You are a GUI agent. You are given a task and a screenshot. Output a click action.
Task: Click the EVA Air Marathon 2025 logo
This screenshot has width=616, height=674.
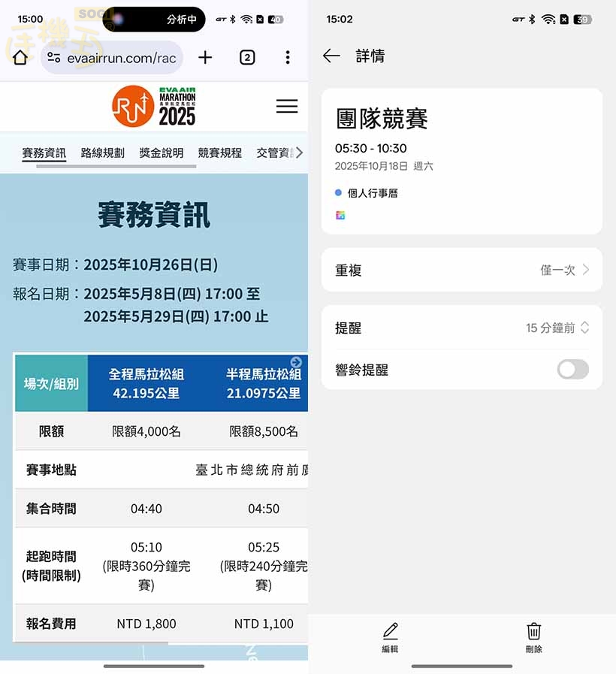154,107
